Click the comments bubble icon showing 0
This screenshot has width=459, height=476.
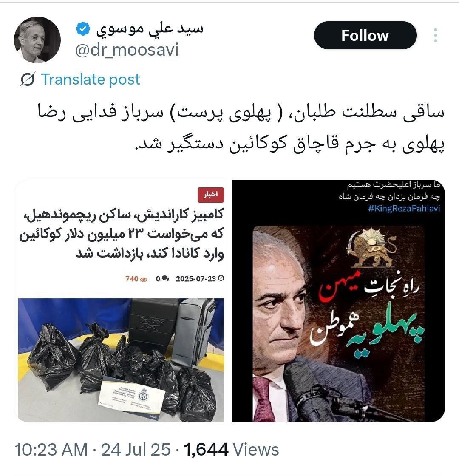click(165, 278)
